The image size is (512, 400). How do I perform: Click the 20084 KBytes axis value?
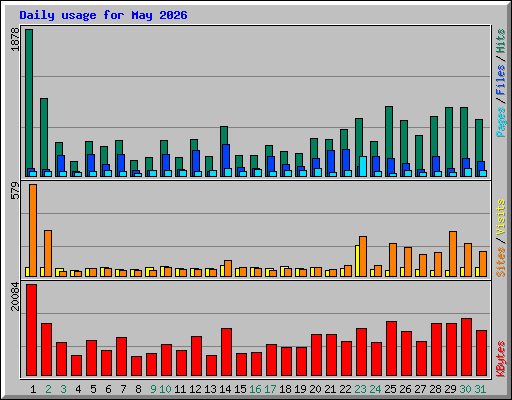tap(15, 296)
